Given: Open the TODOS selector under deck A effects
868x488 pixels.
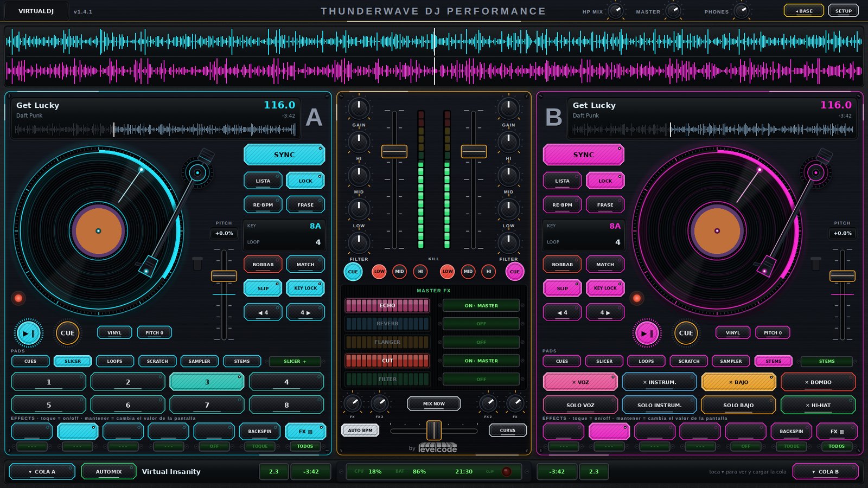Looking at the screenshot, I should [305, 446].
